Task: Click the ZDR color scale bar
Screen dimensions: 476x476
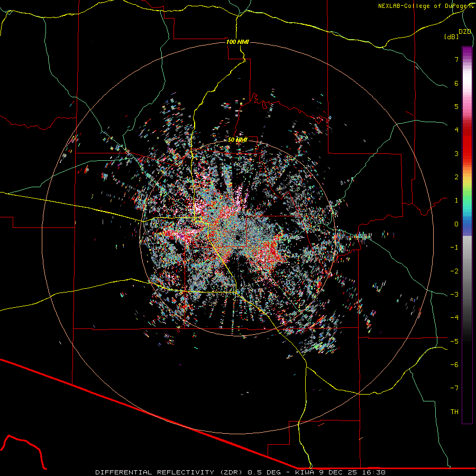Action: [467, 235]
